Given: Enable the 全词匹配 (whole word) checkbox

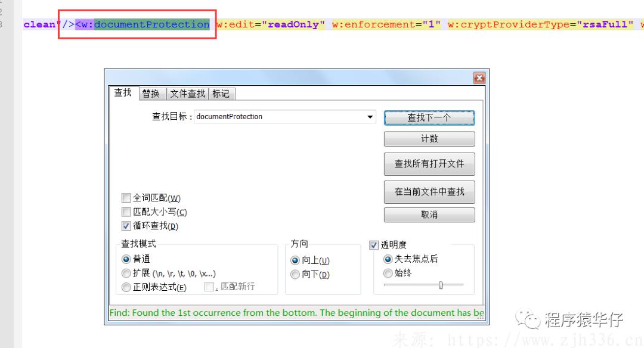Looking at the screenshot, I should (126, 197).
